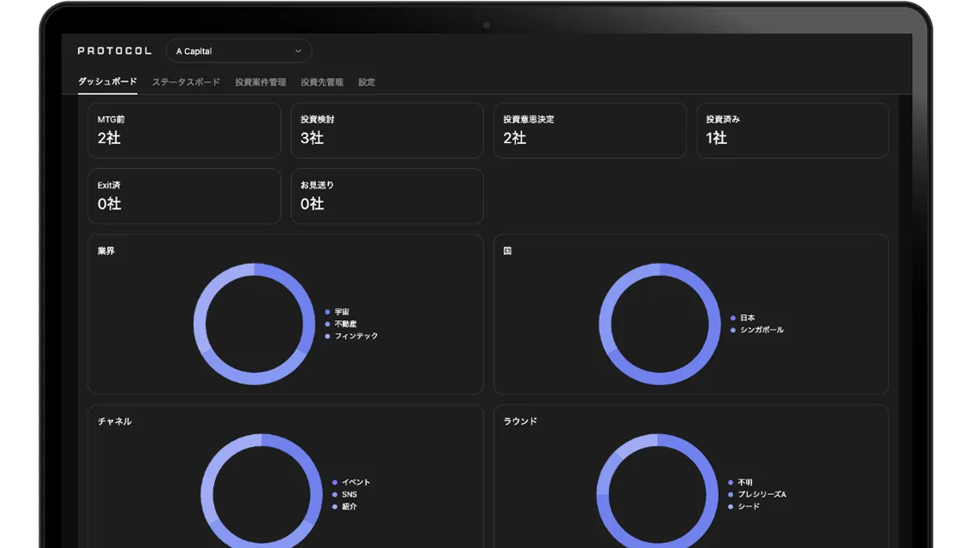
Task: Click the SNS legend label
Action: [x=350, y=494]
